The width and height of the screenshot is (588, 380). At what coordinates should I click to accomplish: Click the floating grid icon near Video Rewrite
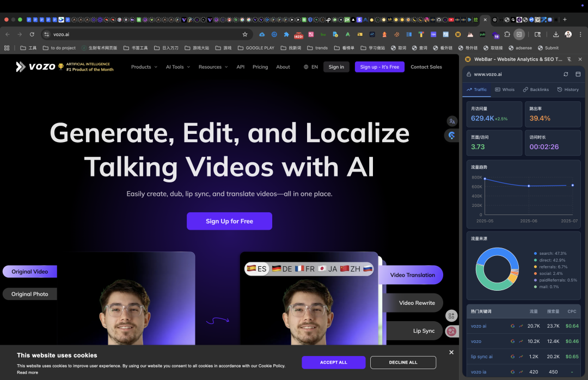click(451, 316)
